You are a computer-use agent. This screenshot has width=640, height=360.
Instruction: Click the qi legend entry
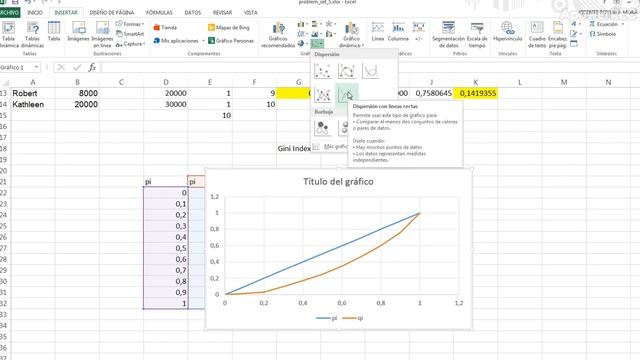[353, 318]
